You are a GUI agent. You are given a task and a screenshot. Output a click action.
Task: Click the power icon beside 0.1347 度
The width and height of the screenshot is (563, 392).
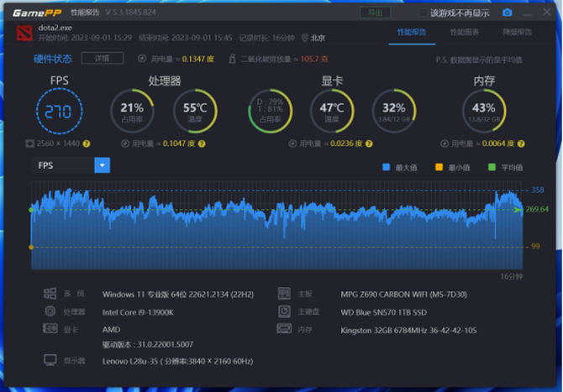point(142,59)
